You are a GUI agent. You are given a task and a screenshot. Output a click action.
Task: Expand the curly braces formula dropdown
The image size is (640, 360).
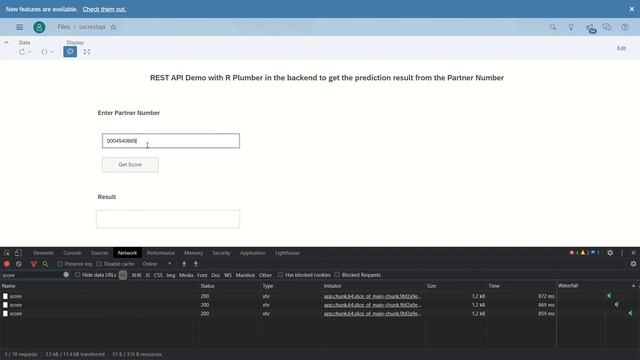coord(52,52)
